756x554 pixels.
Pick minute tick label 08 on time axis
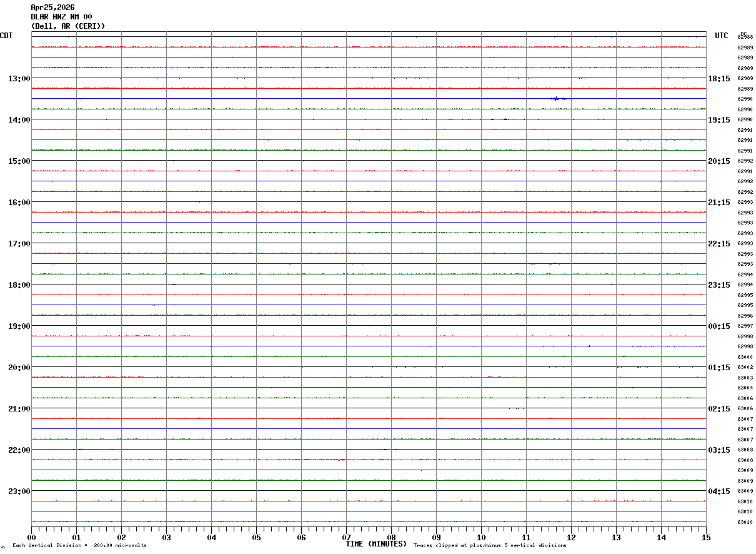click(391, 537)
